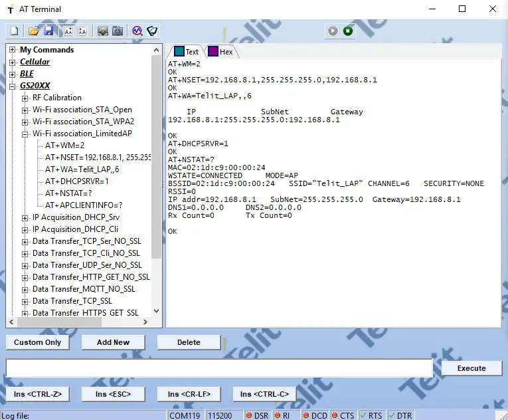Select Data Transfer_HTTP_GET_NO_SSL tree item
Screen dimensions: 508x420
[x=91, y=277]
